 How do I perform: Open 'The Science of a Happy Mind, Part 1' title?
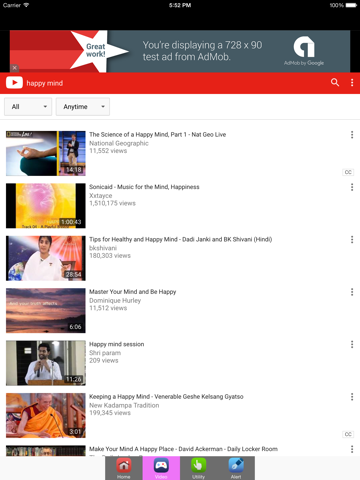[158, 135]
